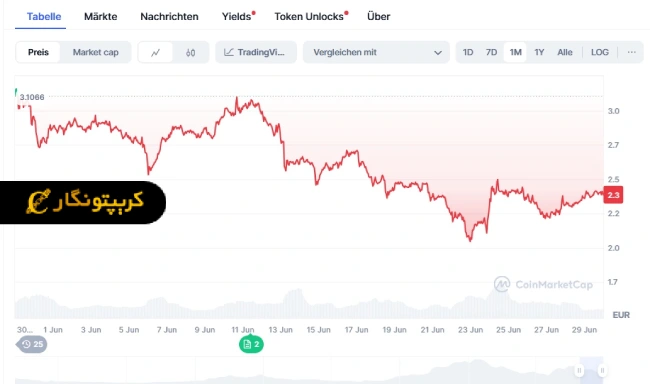Open the Märkte tab
The width and height of the screenshot is (650, 384).
(100, 17)
